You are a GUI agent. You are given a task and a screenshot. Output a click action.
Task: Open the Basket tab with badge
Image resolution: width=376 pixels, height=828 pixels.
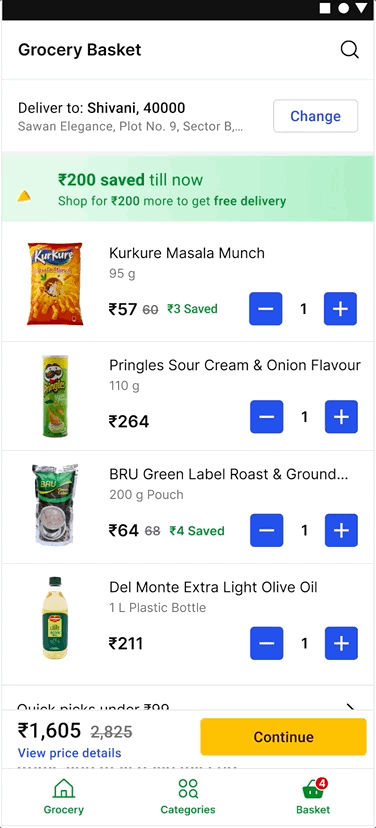click(313, 796)
